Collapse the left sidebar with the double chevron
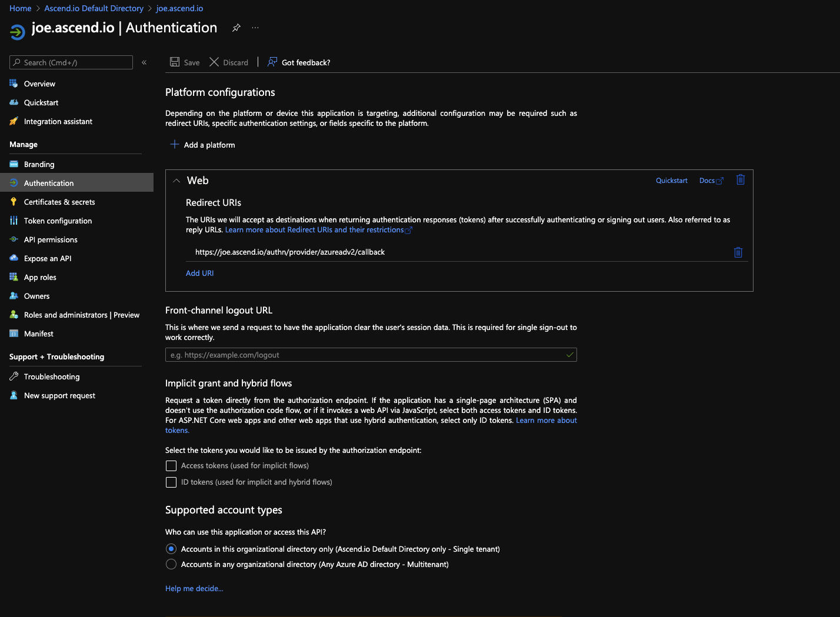 (144, 62)
